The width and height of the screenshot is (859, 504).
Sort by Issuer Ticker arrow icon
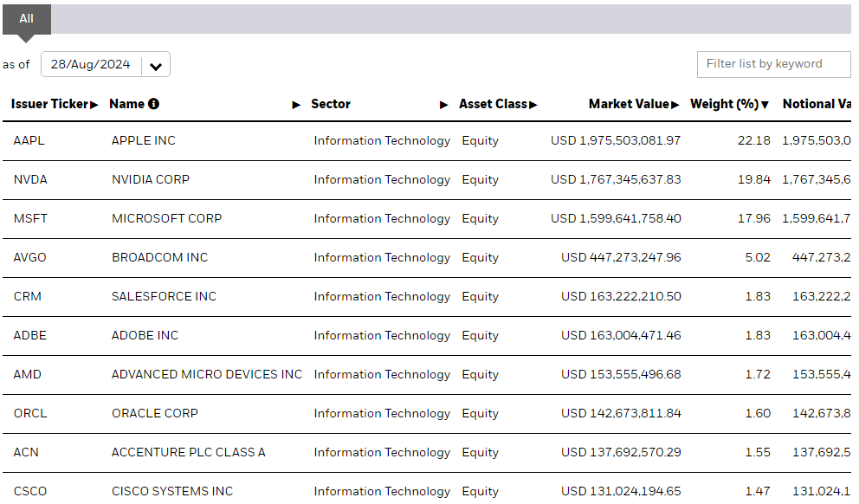94,105
